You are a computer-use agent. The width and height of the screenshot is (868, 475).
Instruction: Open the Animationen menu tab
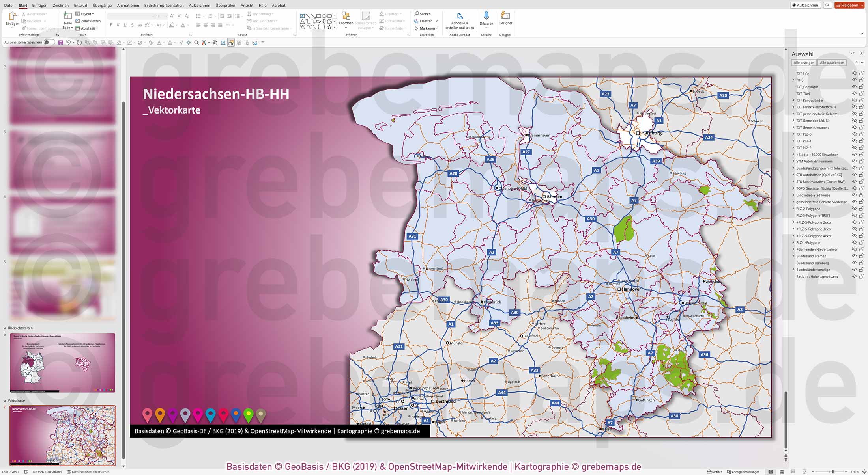pos(128,5)
